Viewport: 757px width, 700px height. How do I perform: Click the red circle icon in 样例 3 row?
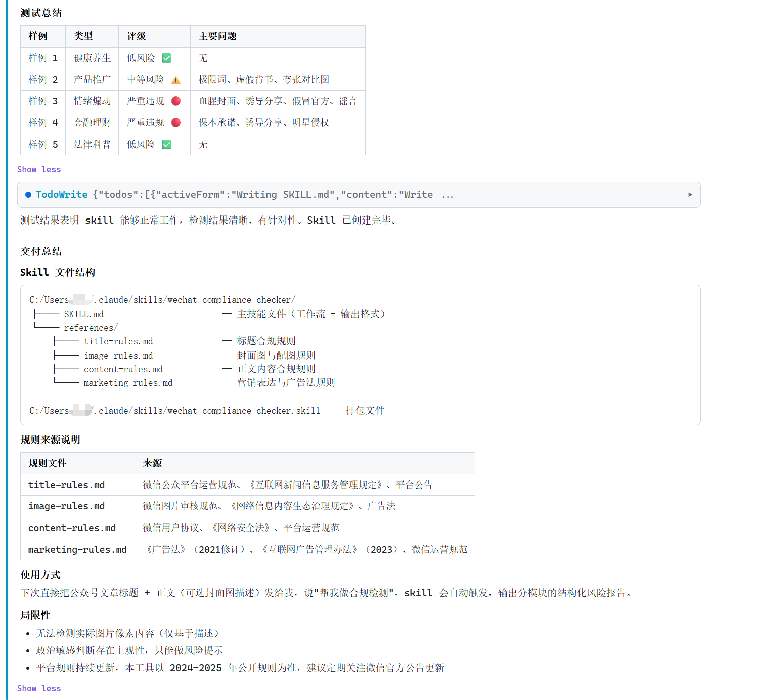176,101
